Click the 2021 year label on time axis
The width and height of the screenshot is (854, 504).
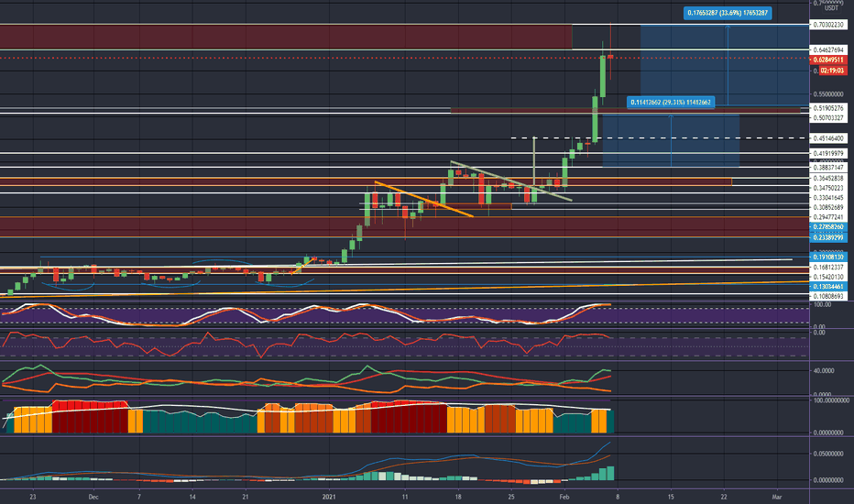click(329, 497)
